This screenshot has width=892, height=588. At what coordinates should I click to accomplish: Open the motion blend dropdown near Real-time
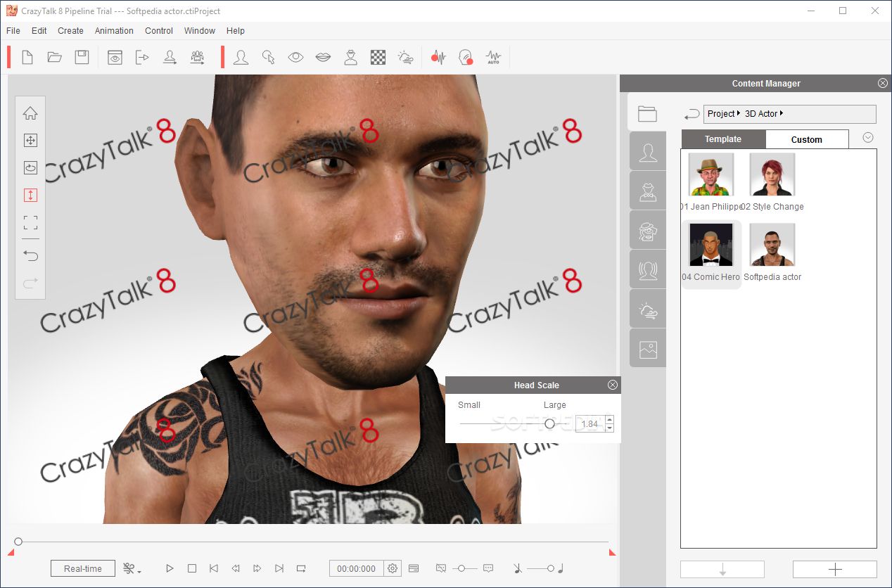[x=132, y=568]
